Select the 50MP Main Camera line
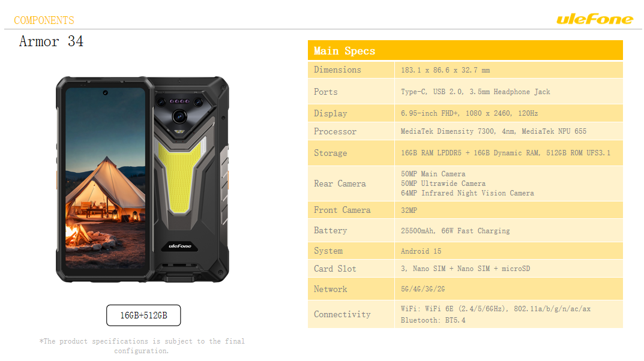This screenshot has height=361, width=644. (433, 174)
